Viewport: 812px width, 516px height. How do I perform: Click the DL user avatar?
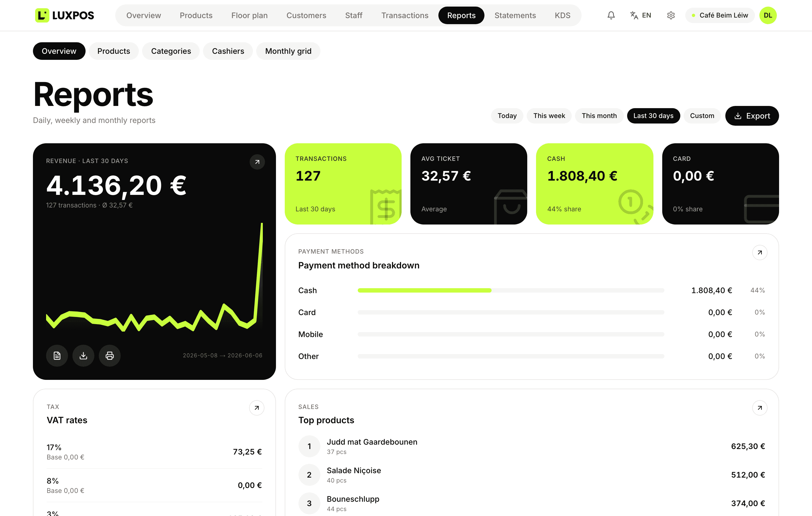768,15
